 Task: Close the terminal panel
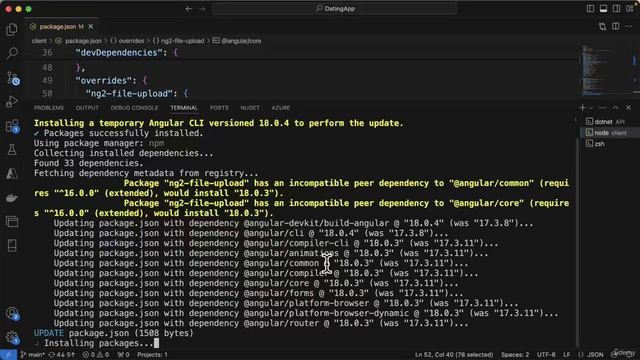tap(629, 108)
